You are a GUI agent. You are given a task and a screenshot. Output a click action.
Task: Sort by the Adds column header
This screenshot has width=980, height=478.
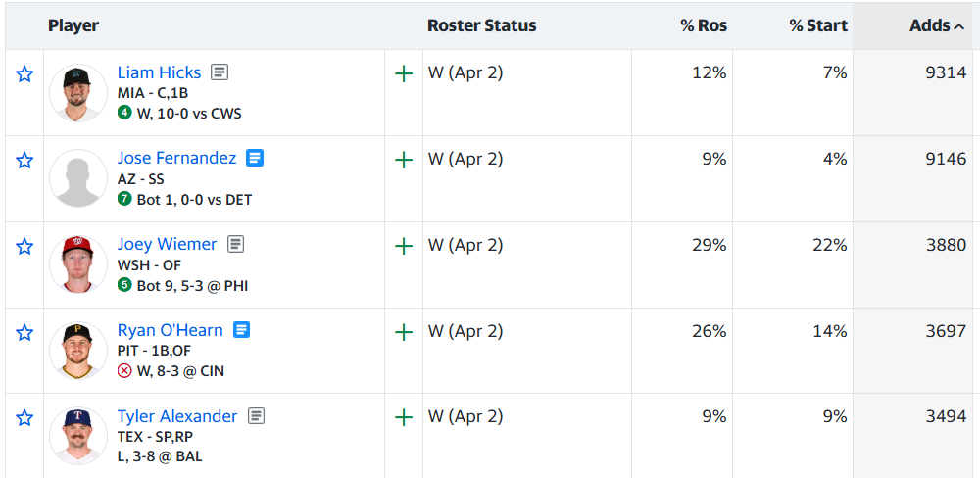[936, 25]
